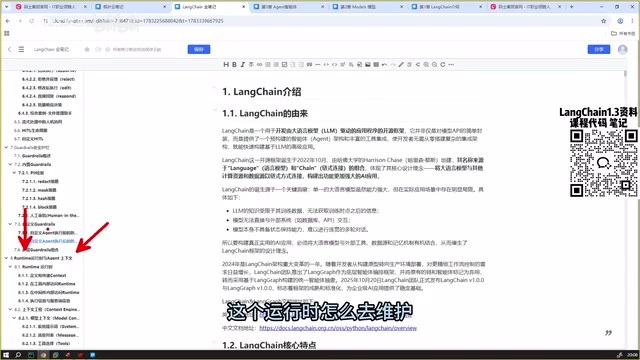640x360 pixels.
Task: Jump to outline item '6.4.2.2 (reject)'
Action: coord(49,79)
